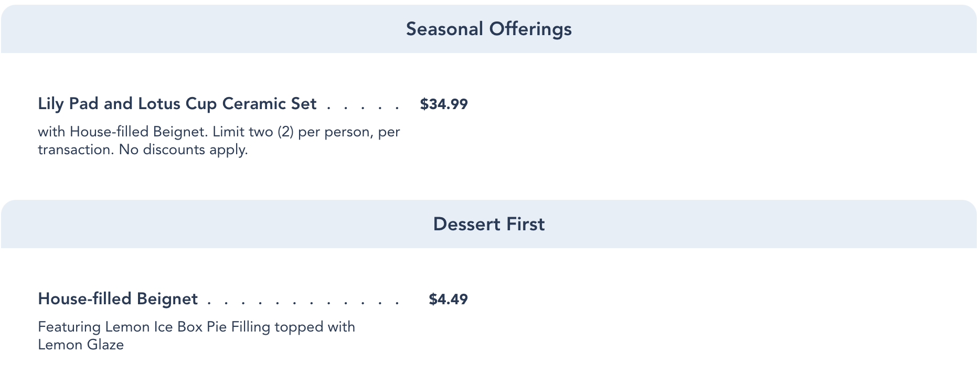This screenshot has width=980, height=384.
Task: Click "with House-filled Beignet." in the set description
Action: pos(123,132)
